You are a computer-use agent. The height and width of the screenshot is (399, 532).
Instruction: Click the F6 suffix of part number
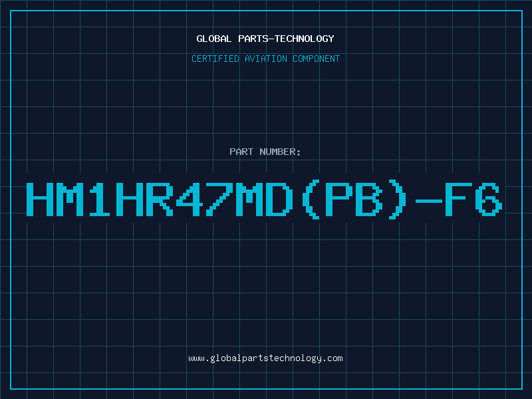click(473, 199)
